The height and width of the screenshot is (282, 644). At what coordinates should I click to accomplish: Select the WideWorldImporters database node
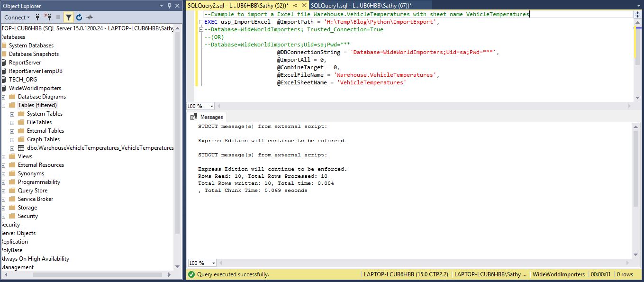coord(35,88)
